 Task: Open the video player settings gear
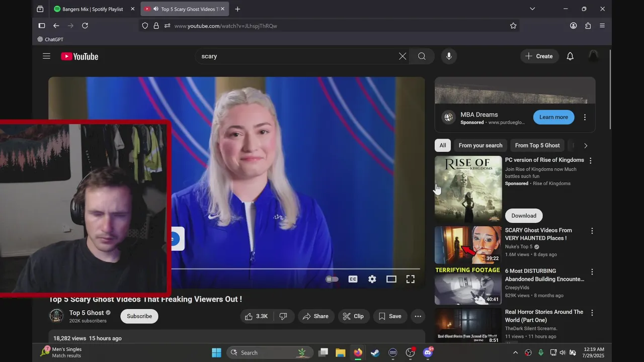[x=372, y=279]
